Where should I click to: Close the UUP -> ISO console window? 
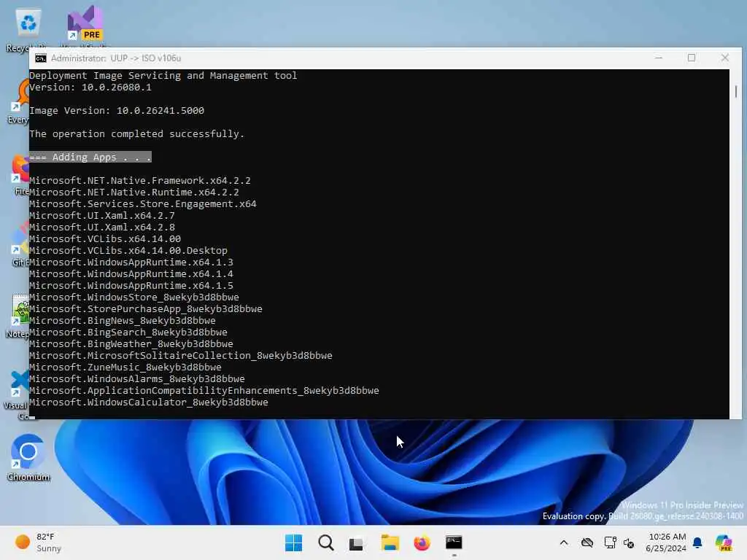(724, 58)
